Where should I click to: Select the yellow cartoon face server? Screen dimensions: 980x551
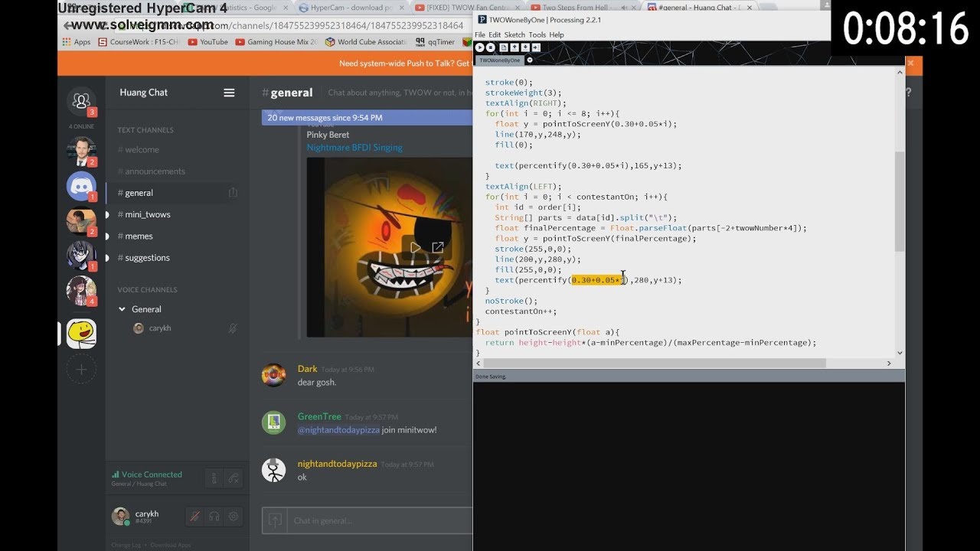pyautogui.click(x=81, y=334)
